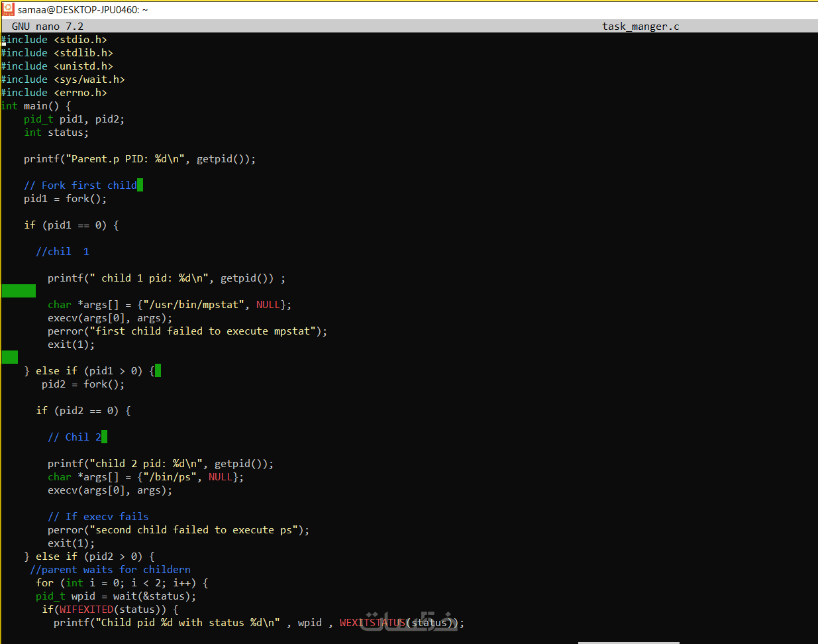The width and height of the screenshot is (818, 644).
Task: Place cursor on #include <stdlib.h> line
Action: [x=57, y=53]
